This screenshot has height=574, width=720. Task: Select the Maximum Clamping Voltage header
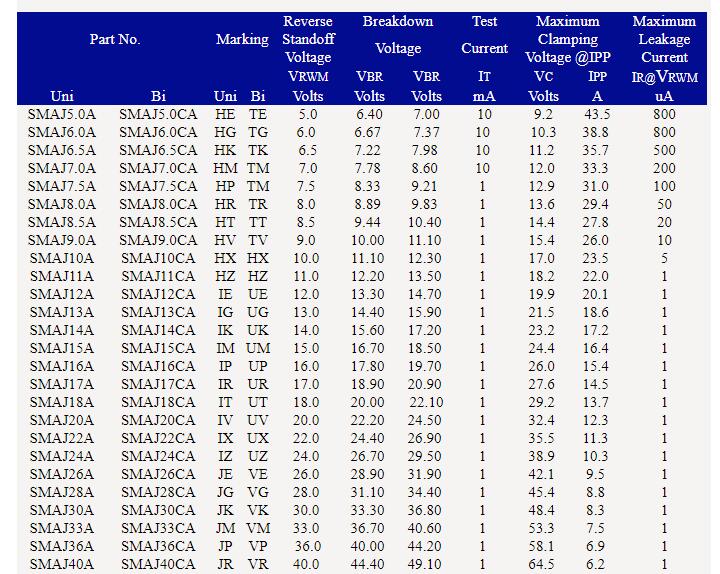(x=567, y=40)
